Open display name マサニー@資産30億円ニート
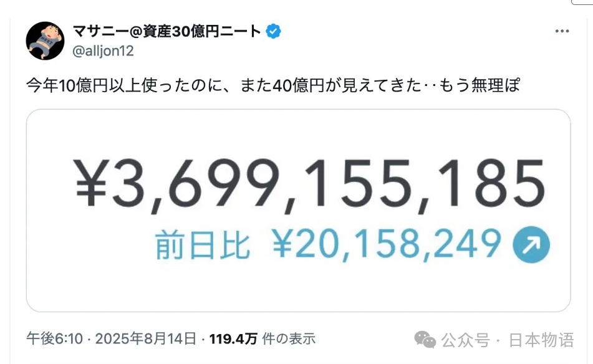The image size is (593, 364). tap(166, 31)
